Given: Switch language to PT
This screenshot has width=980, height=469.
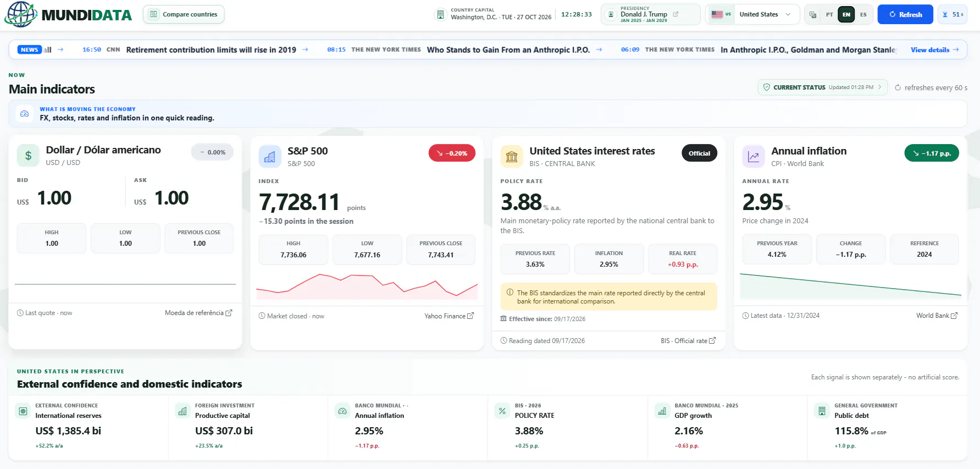Looking at the screenshot, I should 829,14.
